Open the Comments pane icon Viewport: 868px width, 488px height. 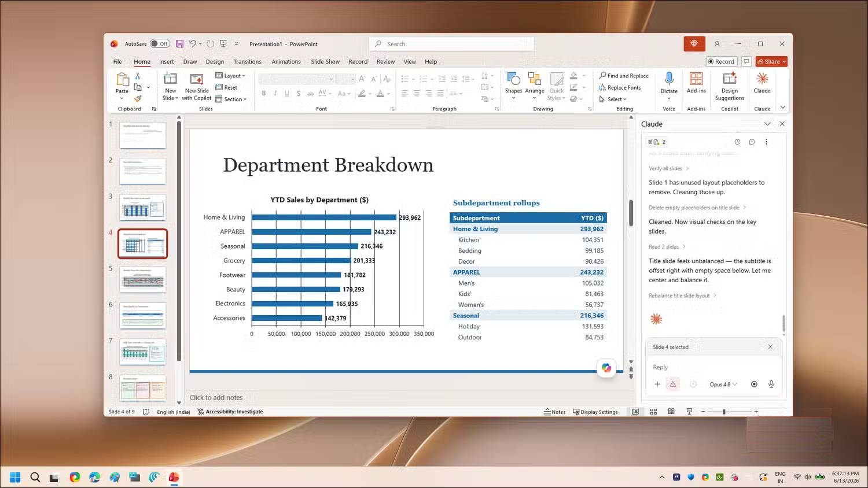[746, 61]
